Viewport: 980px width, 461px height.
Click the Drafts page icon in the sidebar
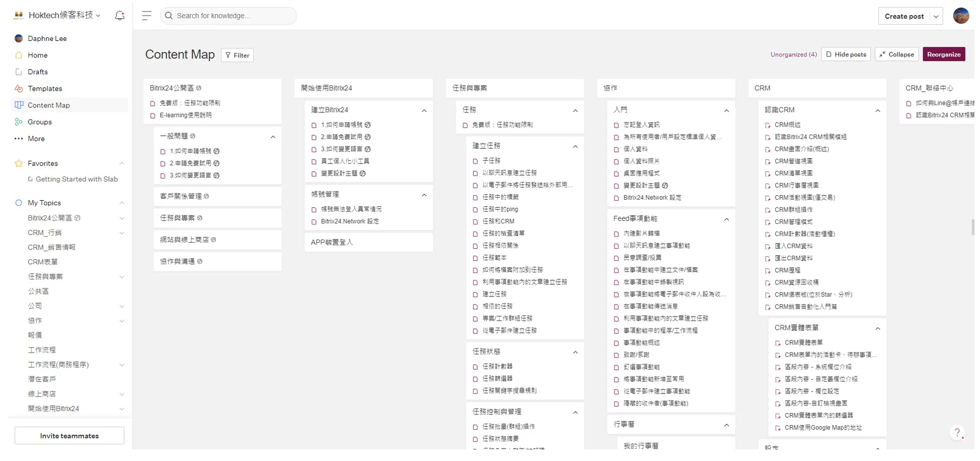coord(19,72)
